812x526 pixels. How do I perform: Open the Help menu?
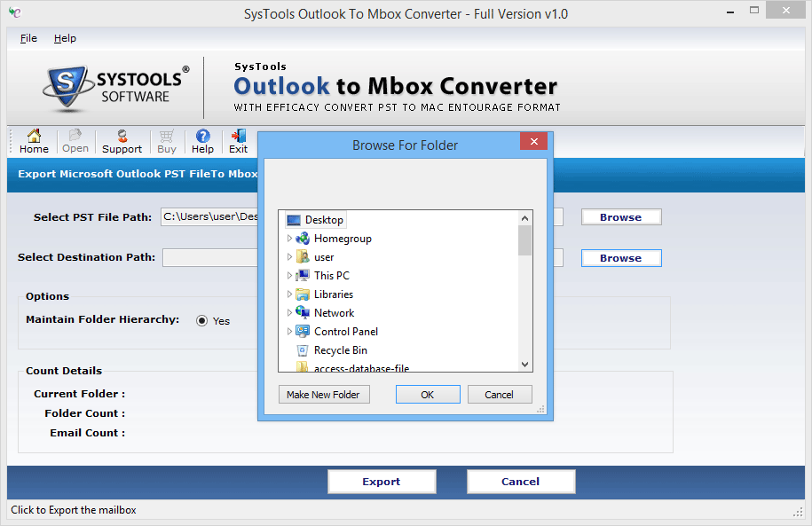click(x=65, y=38)
